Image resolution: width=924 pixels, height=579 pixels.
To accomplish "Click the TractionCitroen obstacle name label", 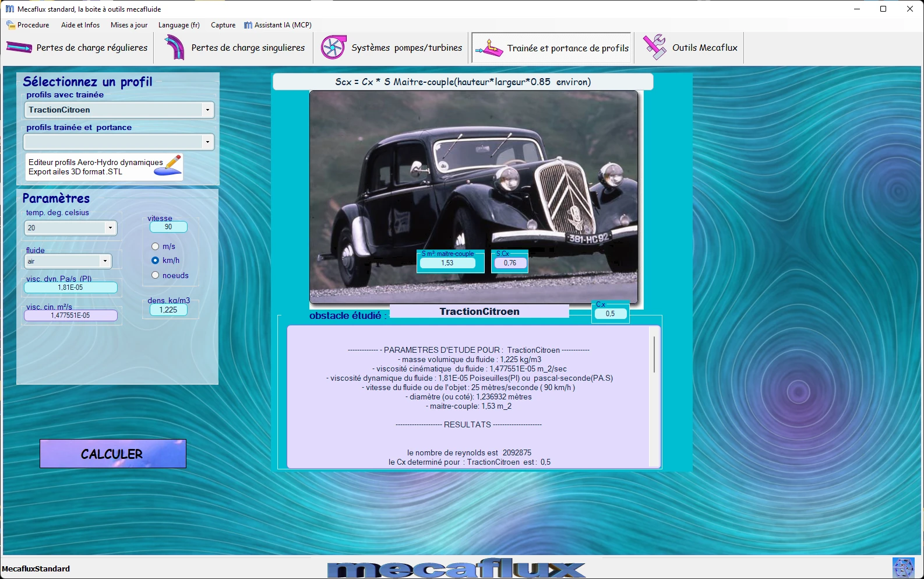I will 479,311.
